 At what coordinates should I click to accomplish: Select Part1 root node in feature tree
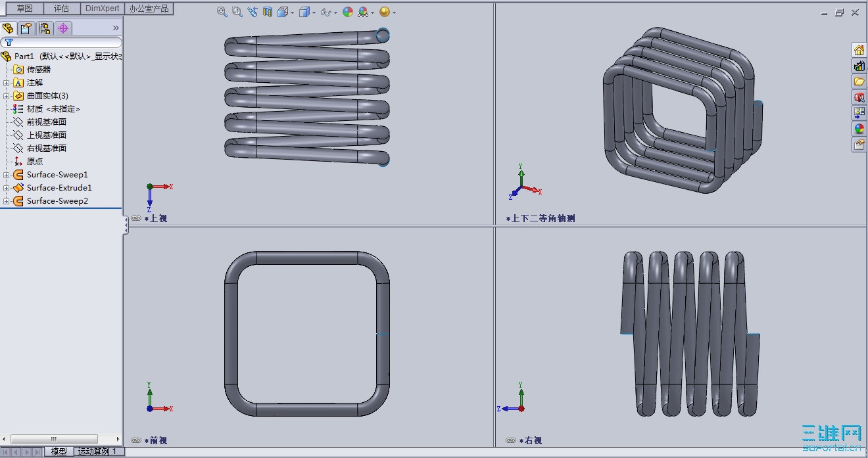pos(61,57)
